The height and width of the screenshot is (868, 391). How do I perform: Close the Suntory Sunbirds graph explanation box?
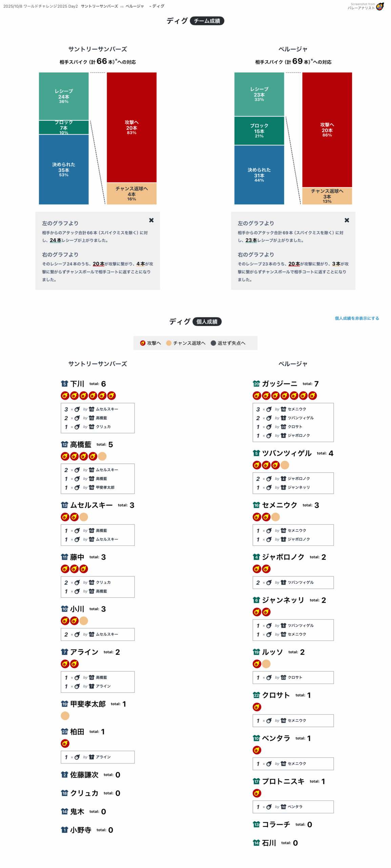[x=151, y=220]
